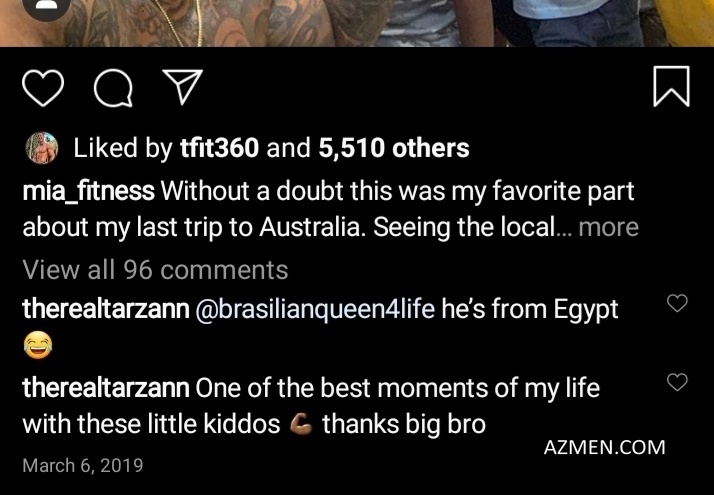Tap the post photo at top
The image size is (714, 495).
coord(357,23)
